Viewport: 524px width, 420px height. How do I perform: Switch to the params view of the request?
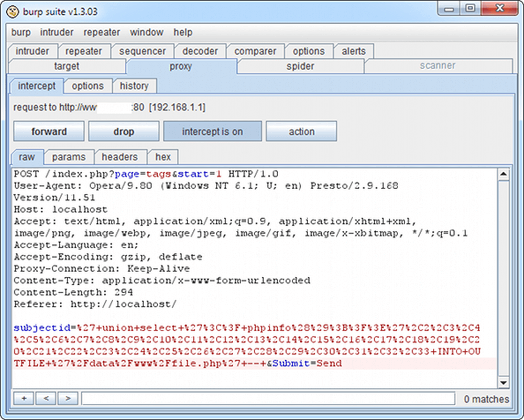tap(69, 157)
